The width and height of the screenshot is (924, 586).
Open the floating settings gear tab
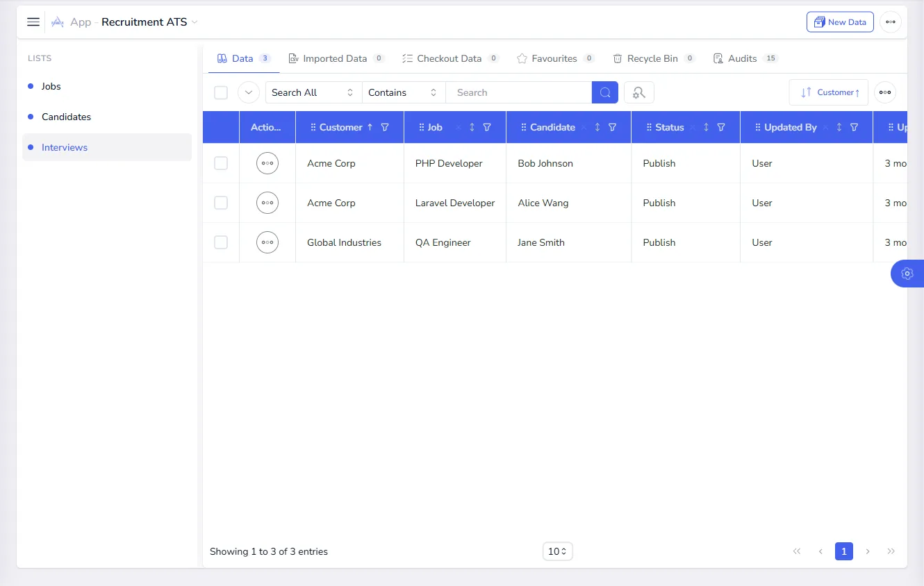907,274
